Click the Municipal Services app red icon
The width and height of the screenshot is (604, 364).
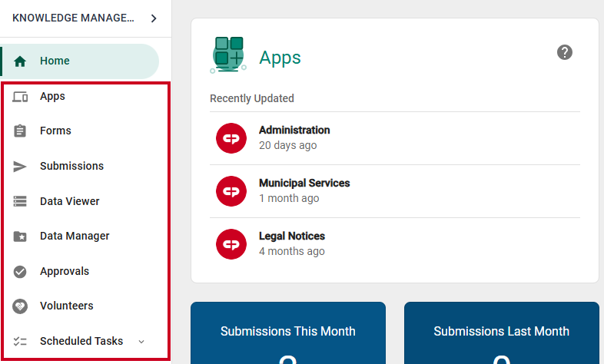[231, 191]
